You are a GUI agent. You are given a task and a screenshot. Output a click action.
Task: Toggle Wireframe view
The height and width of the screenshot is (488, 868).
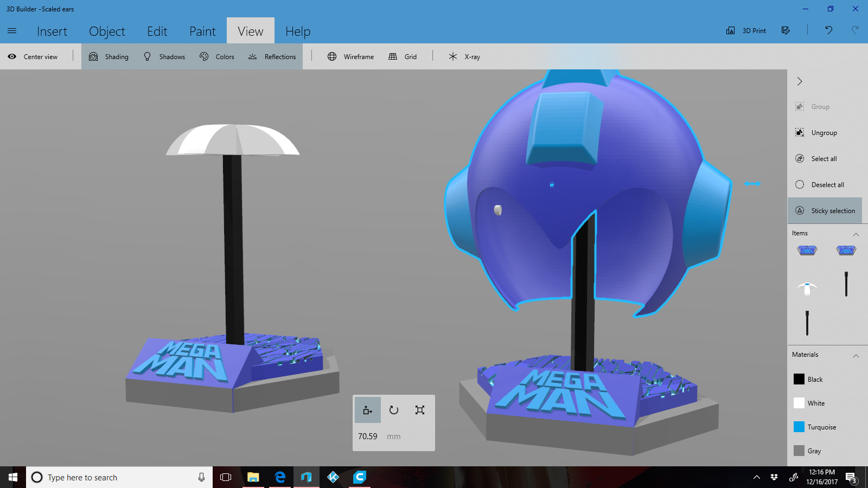pos(351,56)
